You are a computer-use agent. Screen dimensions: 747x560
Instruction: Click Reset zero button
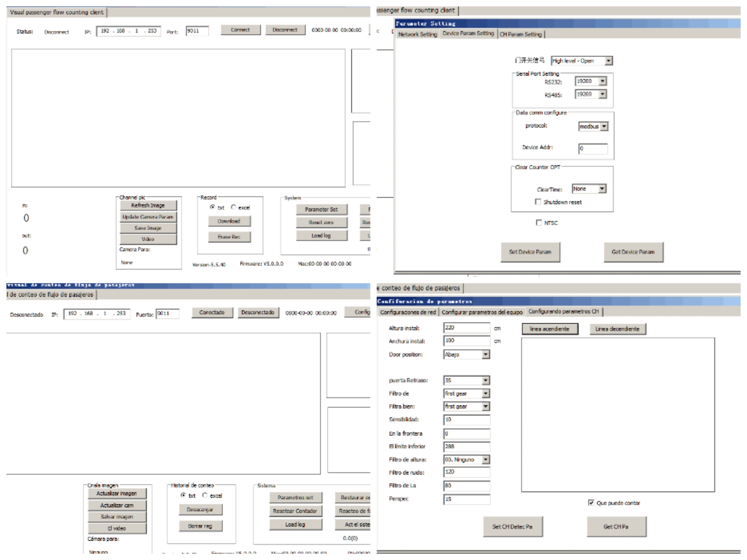(x=322, y=223)
